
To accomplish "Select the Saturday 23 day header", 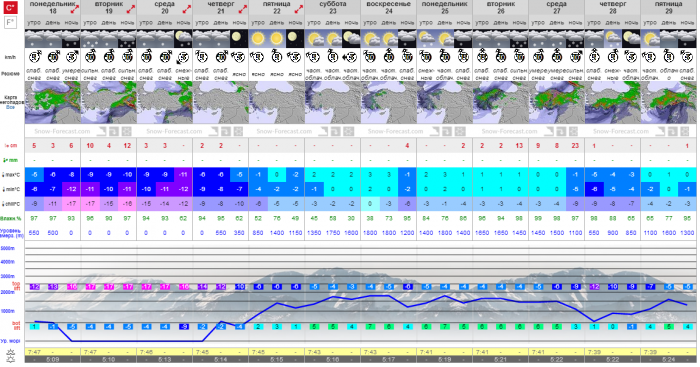I will 333,7.
